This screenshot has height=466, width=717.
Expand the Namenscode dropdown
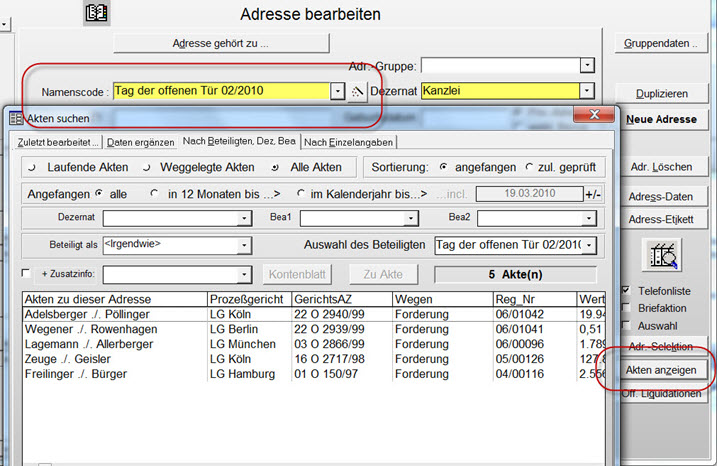(336, 91)
